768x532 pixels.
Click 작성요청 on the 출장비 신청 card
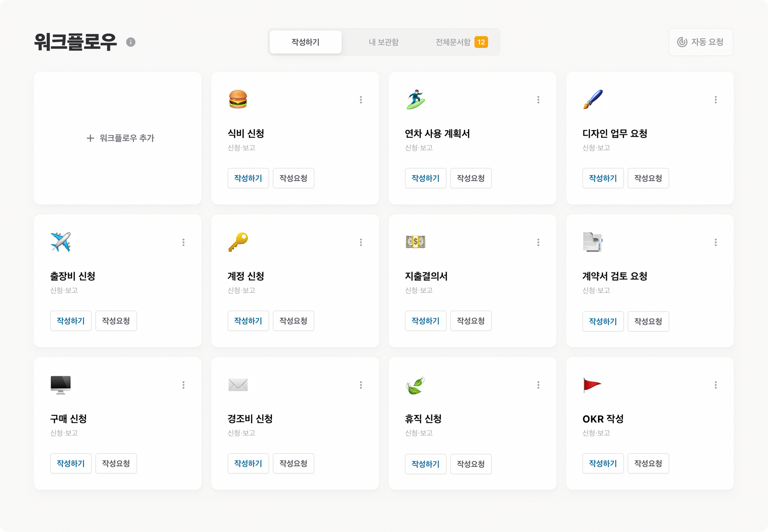[116, 321]
